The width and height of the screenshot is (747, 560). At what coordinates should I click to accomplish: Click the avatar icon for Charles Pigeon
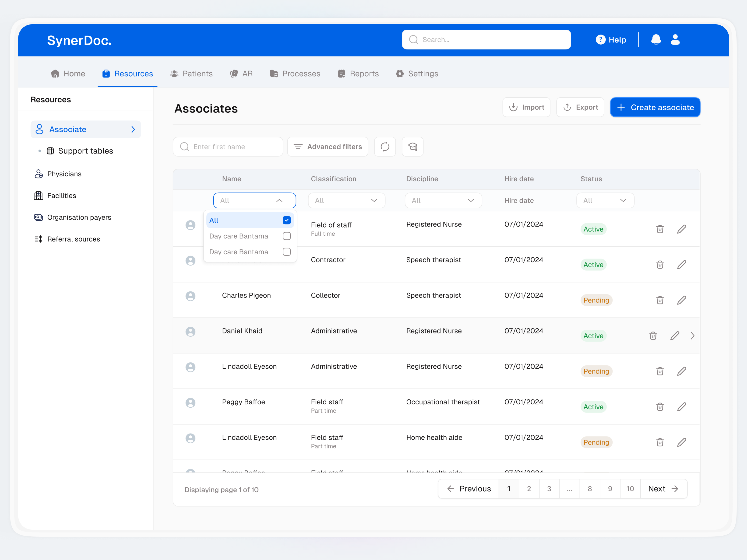coord(190,296)
